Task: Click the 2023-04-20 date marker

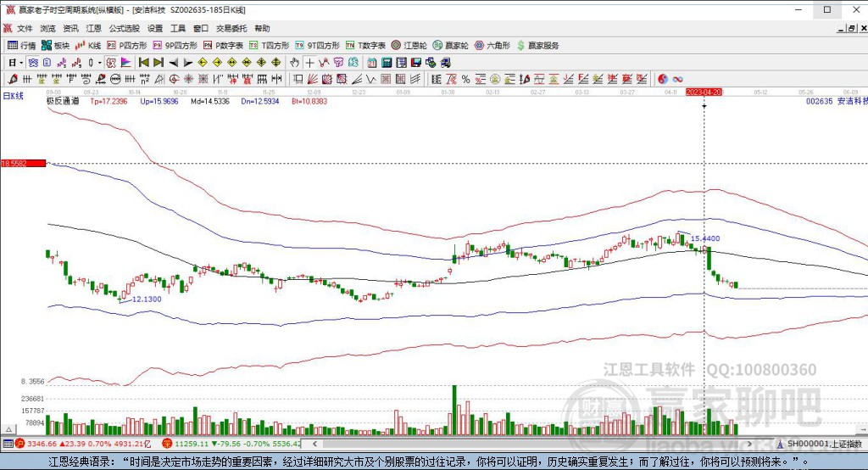Action: tap(703, 92)
